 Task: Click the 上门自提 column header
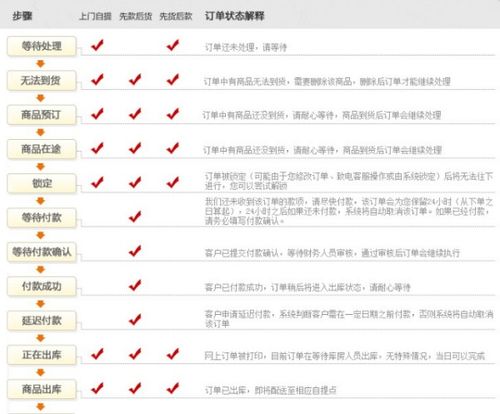(x=95, y=16)
